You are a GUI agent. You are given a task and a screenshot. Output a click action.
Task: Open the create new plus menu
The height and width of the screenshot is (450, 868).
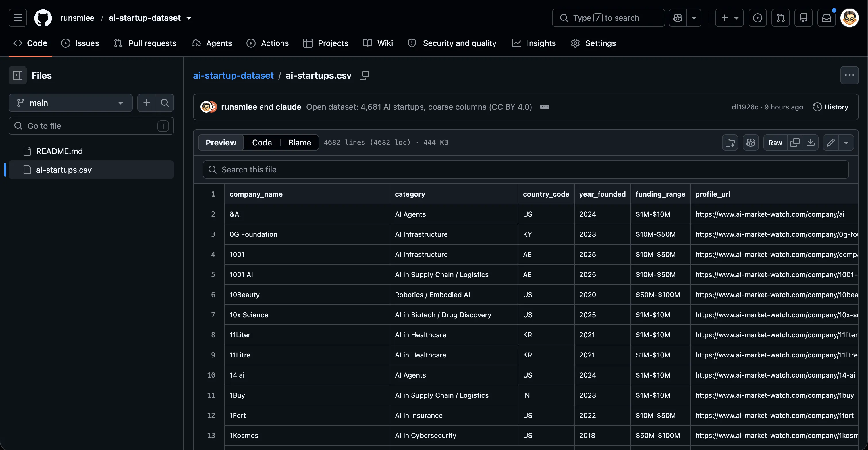click(x=729, y=18)
